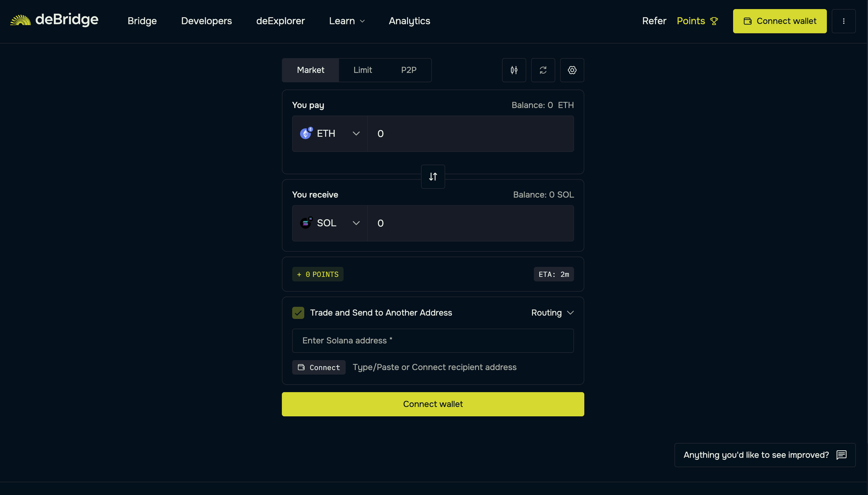Click the Enter Solana address field
Viewport: 868px width, 495px height.
433,341
